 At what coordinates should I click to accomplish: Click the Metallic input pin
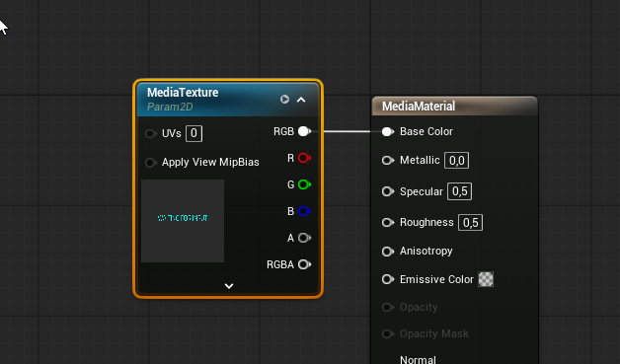click(388, 160)
